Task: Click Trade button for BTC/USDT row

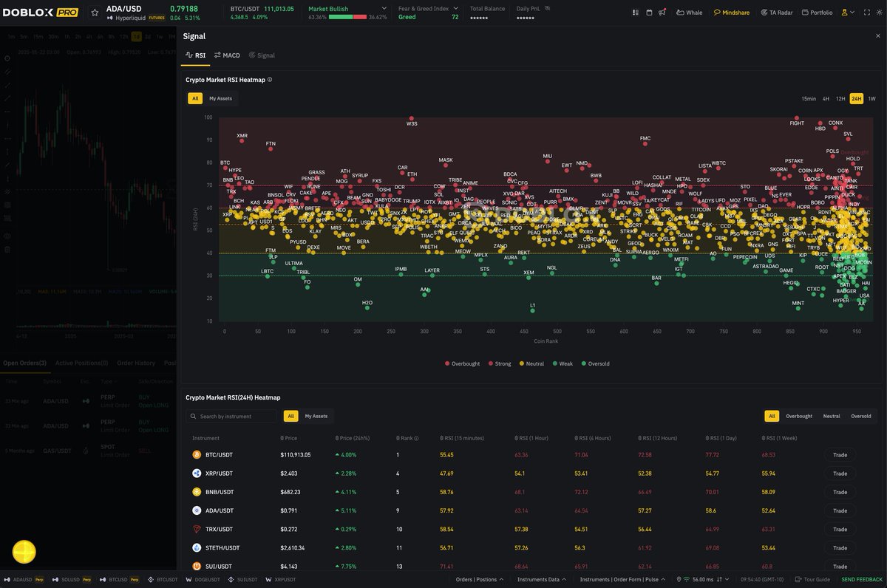Action: [840, 455]
